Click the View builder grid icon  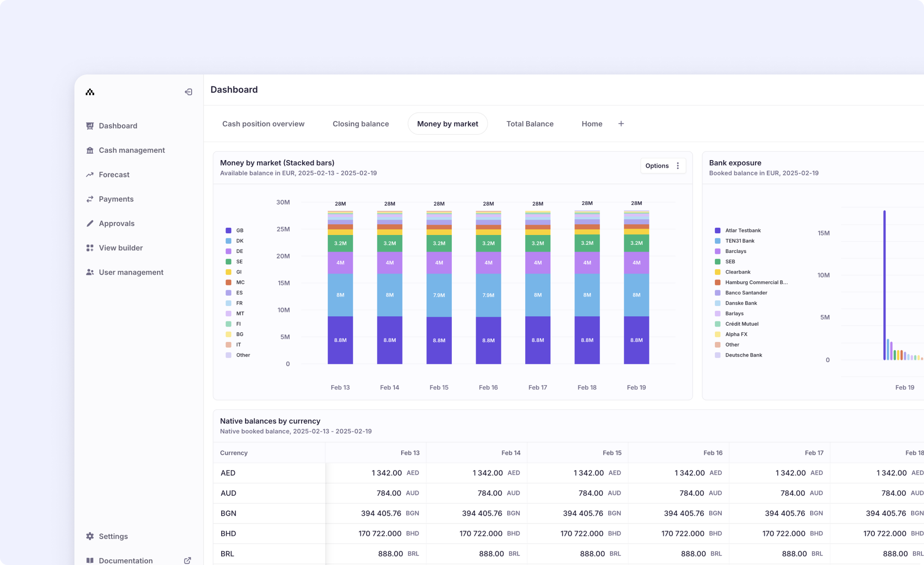click(90, 248)
